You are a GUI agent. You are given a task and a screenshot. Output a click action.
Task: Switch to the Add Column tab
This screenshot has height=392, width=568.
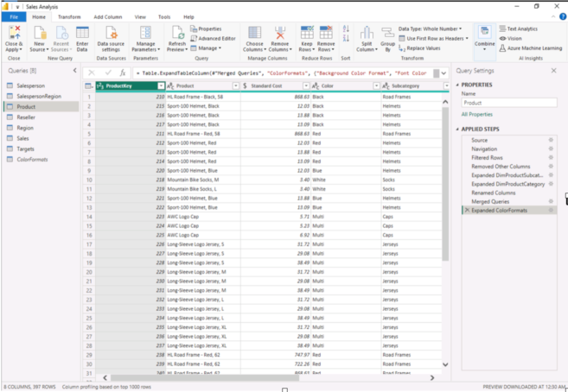tap(107, 17)
